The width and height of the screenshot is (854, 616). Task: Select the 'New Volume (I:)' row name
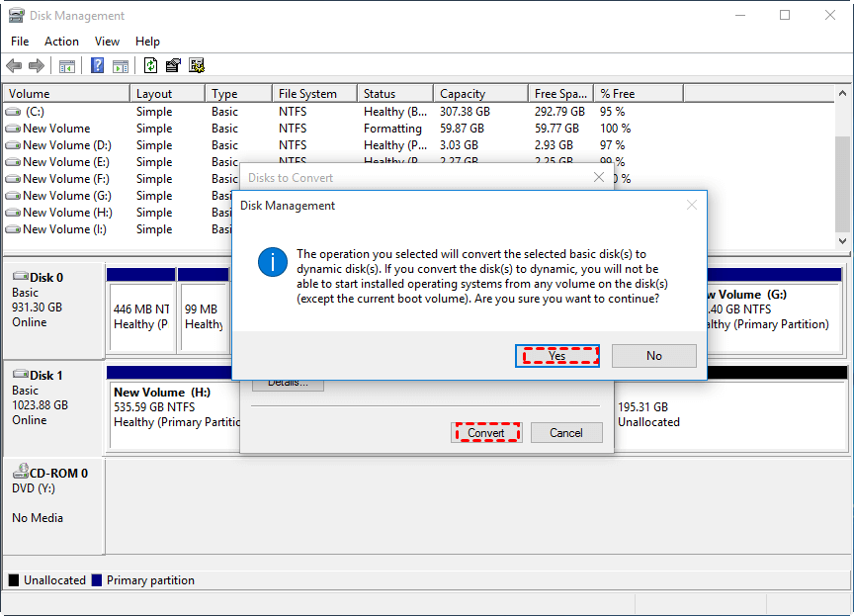[x=65, y=229]
